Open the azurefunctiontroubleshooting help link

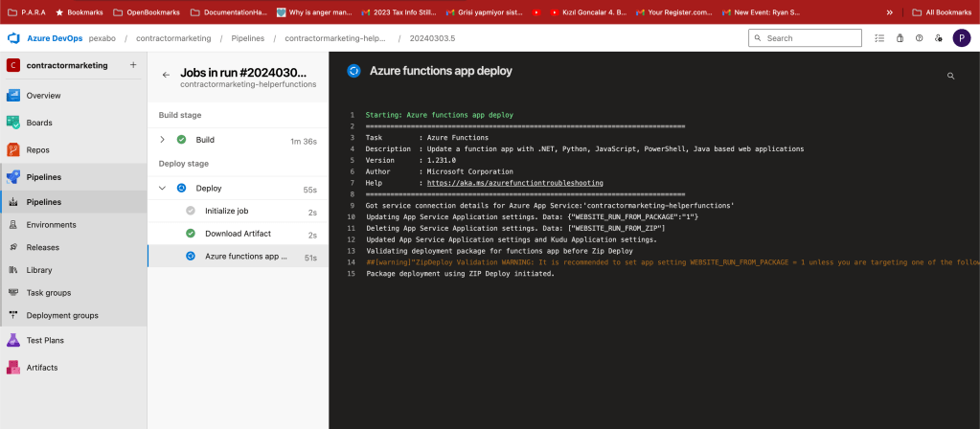coord(515,183)
